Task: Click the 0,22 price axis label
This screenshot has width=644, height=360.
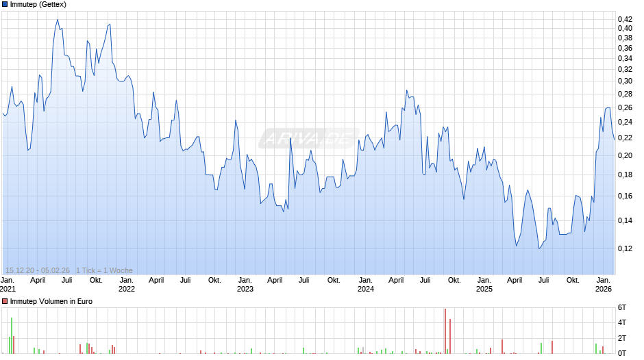Action: pos(625,138)
